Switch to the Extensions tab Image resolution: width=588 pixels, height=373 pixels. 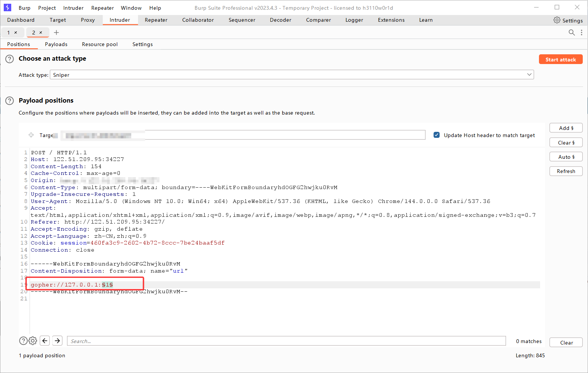pyautogui.click(x=391, y=20)
